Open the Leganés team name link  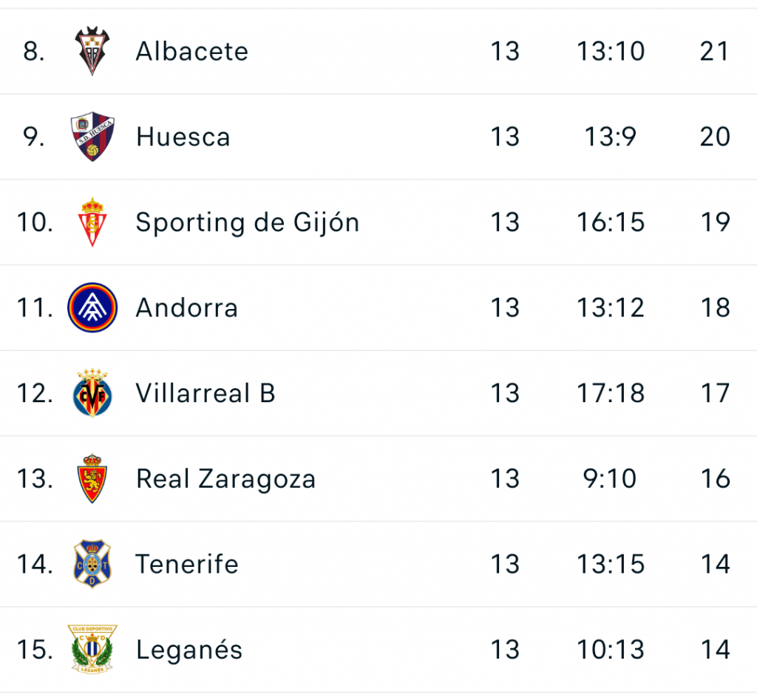(189, 650)
